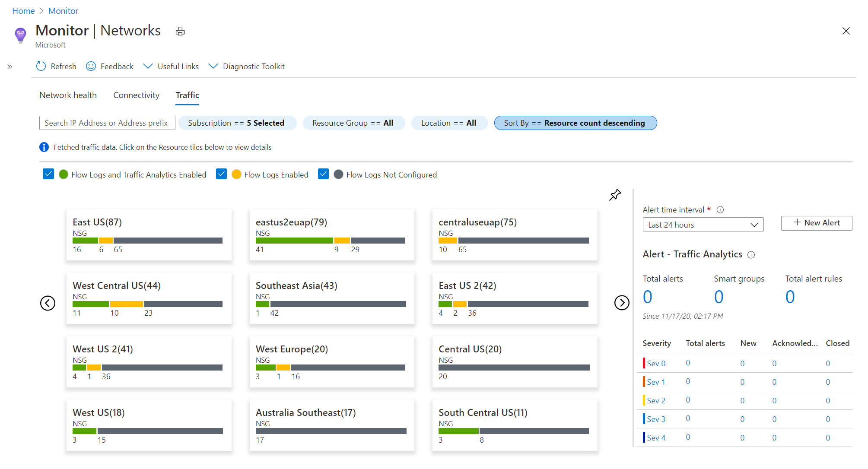868x469 pixels.
Task: Uncheck Flow Logs Not Configured checkbox
Action: [323, 174]
